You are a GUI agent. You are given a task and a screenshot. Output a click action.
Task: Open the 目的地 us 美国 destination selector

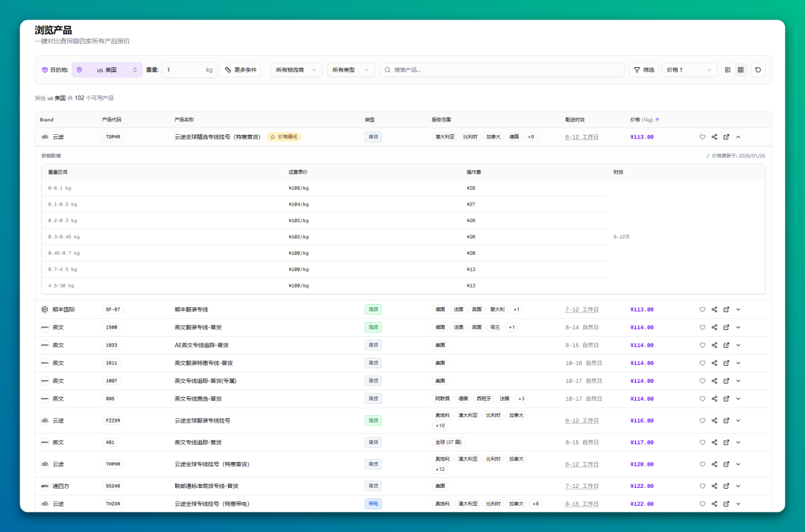pyautogui.click(x=107, y=70)
